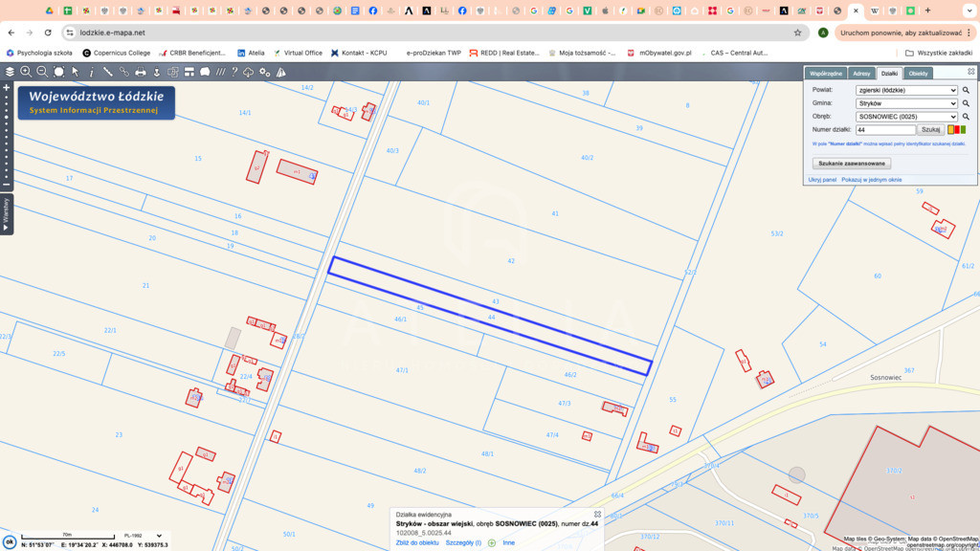The width and height of the screenshot is (980, 551).
Task: Switch to the Współrzędne tab
Action: (826, 74)
